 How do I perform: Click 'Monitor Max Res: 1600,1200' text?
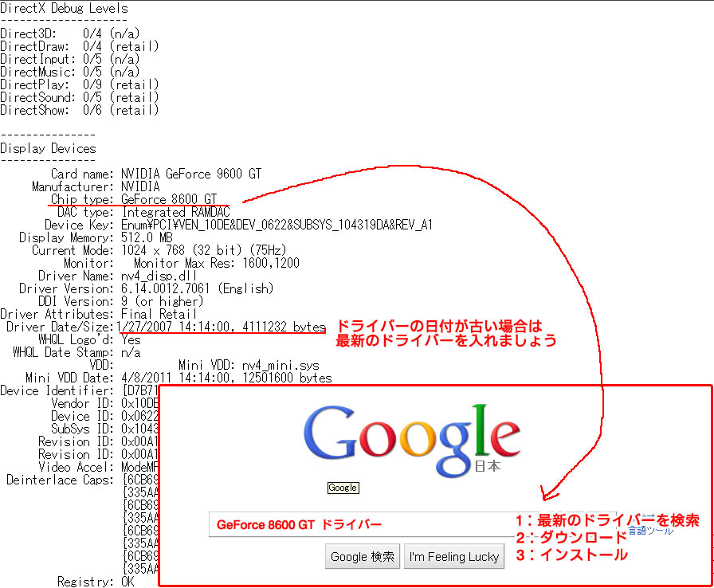[x=217, y=263]
